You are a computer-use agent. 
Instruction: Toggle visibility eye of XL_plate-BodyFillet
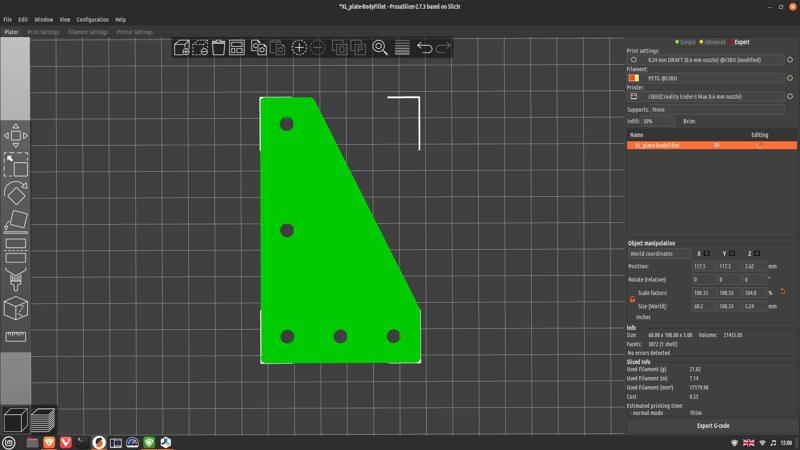click(716, 145)
